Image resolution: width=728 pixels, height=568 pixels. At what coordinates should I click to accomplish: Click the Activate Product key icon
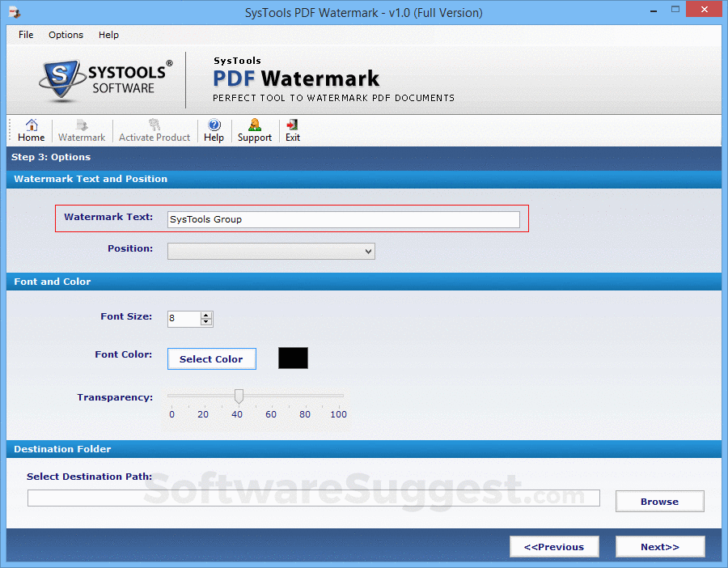point(154,125)
